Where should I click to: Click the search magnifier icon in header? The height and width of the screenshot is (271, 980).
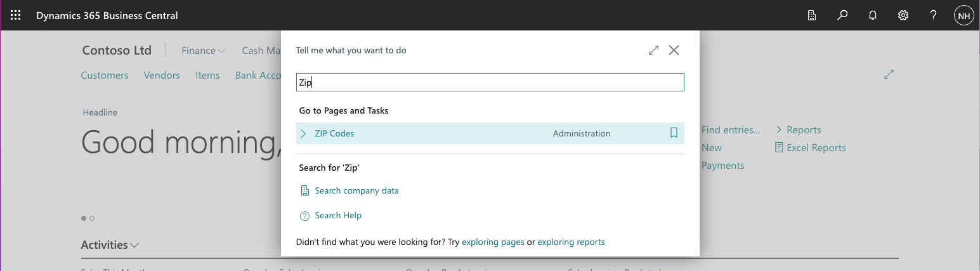click(842, 15)
